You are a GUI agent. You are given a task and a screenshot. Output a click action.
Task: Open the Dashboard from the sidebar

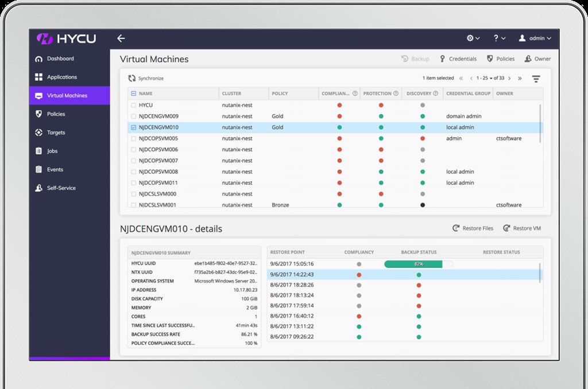[60, 59]
